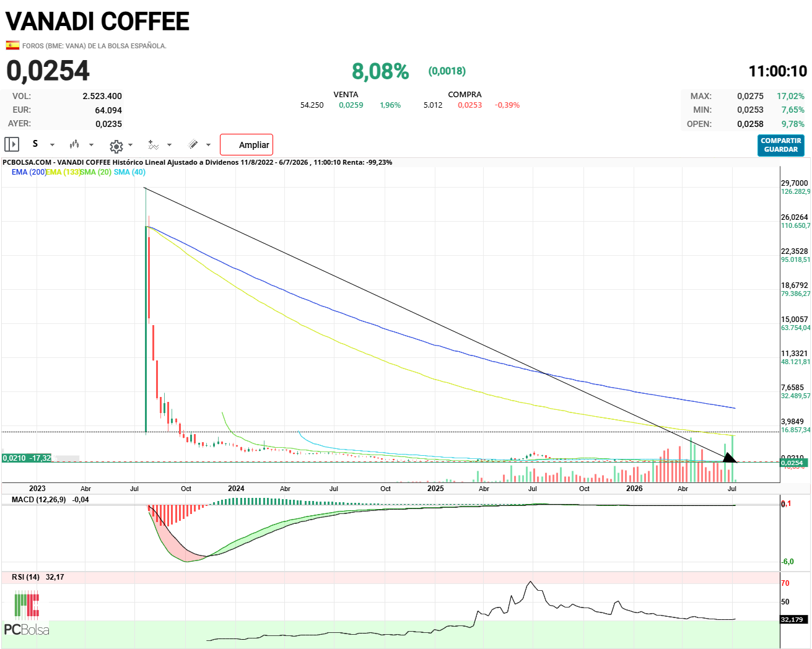Click the clock time 11:00:10

click(778, 71)
